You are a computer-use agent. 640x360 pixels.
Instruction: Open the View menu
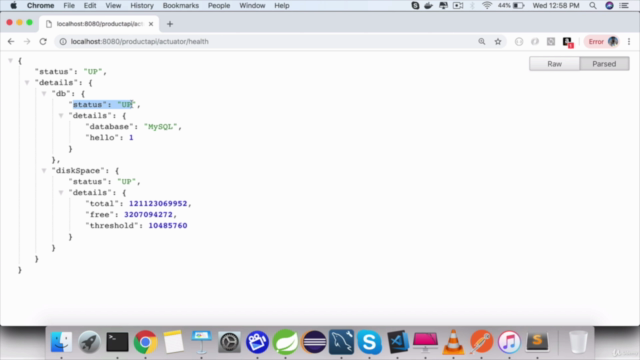pos(113,6)
